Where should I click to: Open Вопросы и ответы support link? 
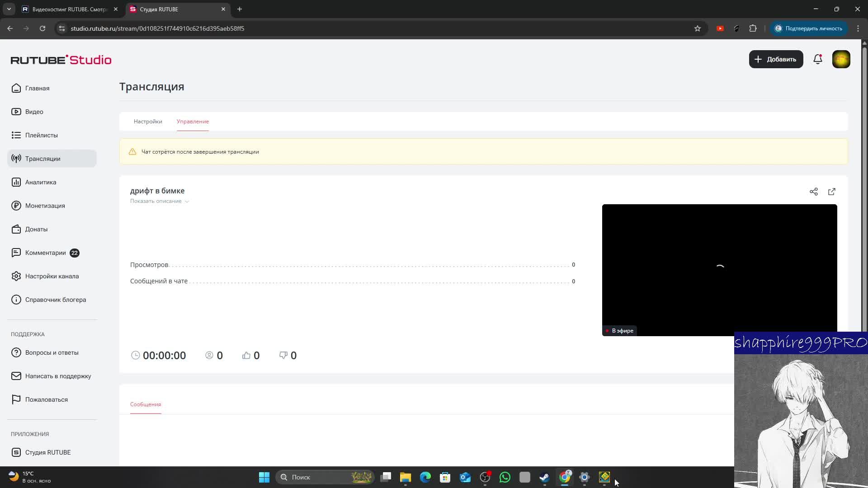click(52, 352)
